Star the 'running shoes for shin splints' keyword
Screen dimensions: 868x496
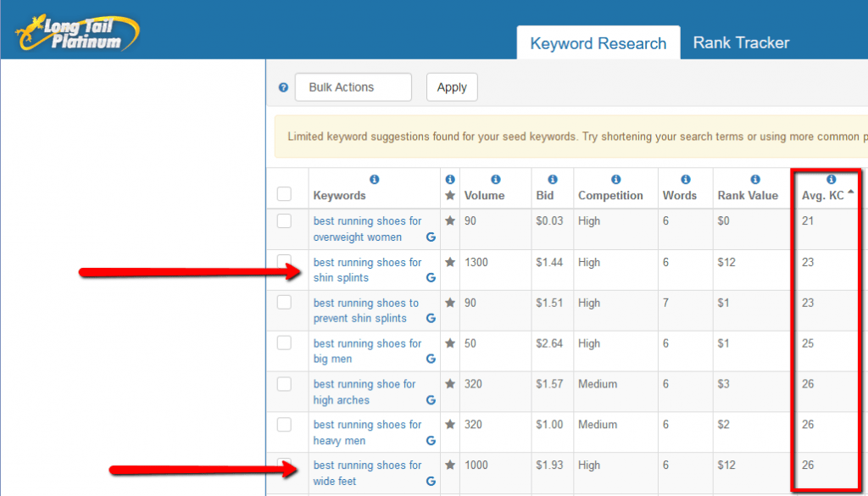coord(450,262)
